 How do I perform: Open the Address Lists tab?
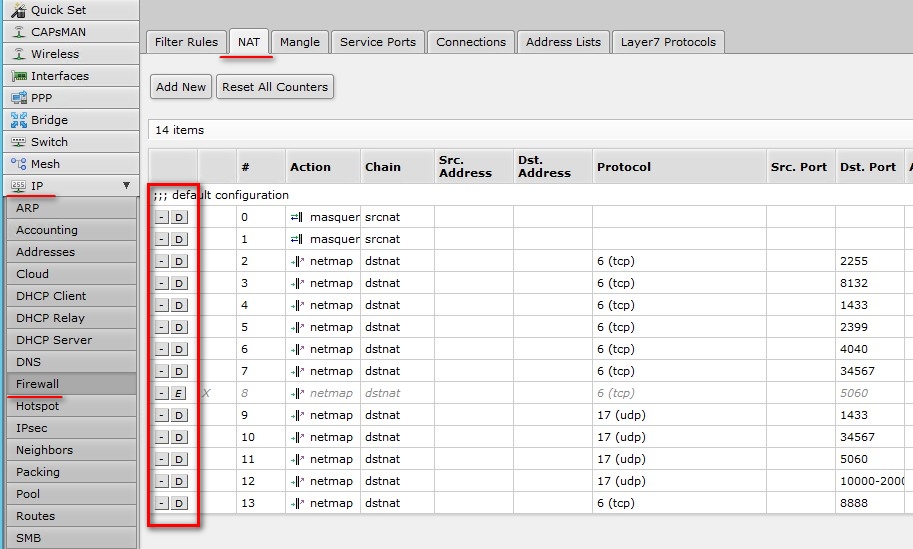pyautogui.click(x=563, y=42)
